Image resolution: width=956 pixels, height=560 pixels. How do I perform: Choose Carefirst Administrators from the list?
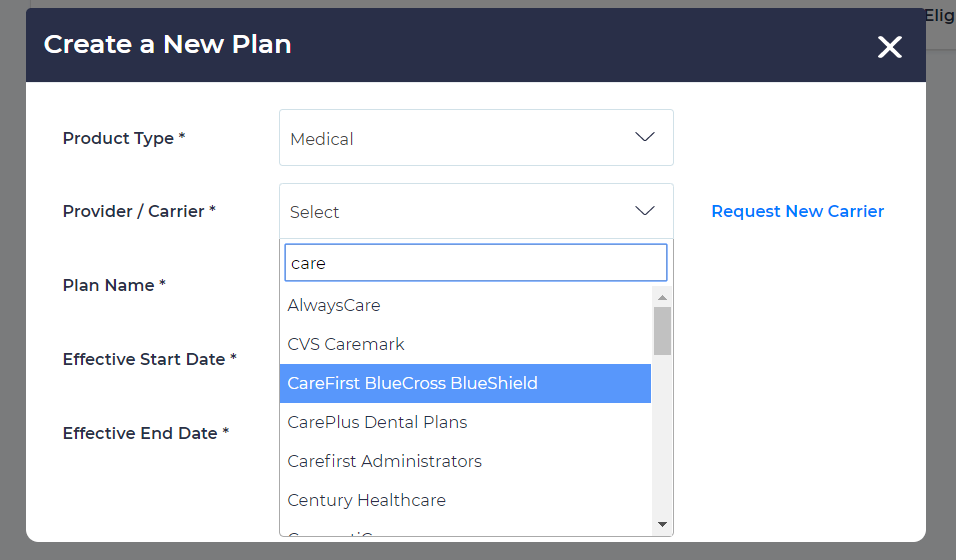384,461
